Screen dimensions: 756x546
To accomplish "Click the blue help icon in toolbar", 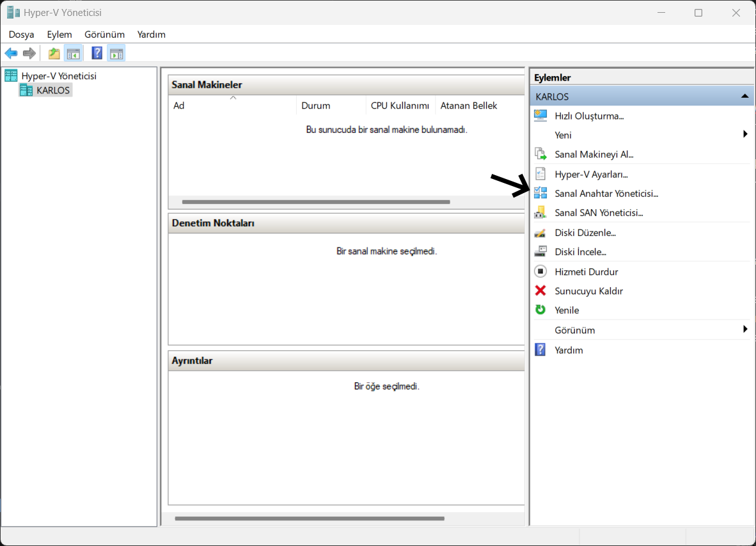I will 97,54.
